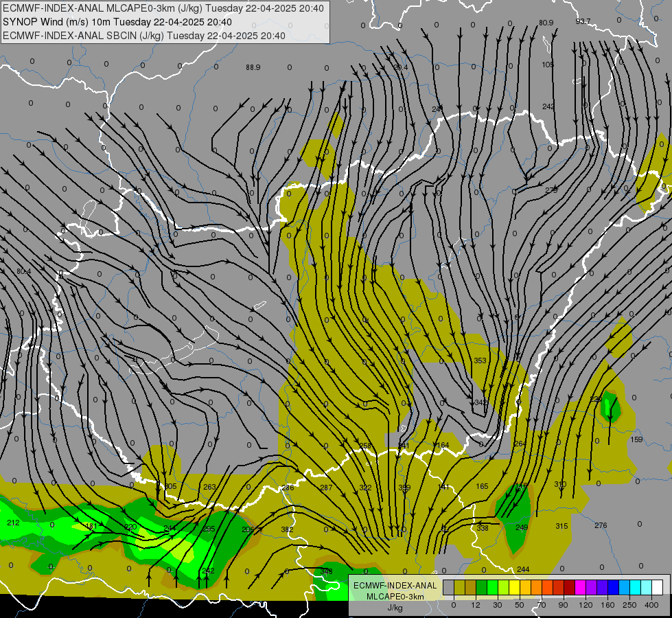Click the map value 348
This screenshot has width=672, height=618.
(x=326, y=571)
